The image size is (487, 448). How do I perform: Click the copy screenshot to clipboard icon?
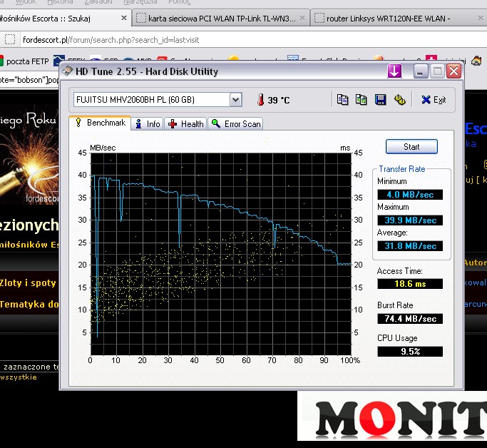point(361,100)
